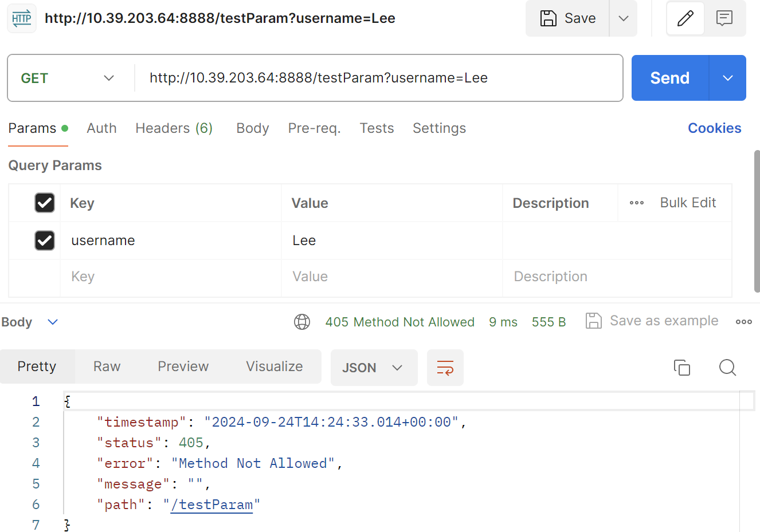Click the 555 B response size

(549, 322)
